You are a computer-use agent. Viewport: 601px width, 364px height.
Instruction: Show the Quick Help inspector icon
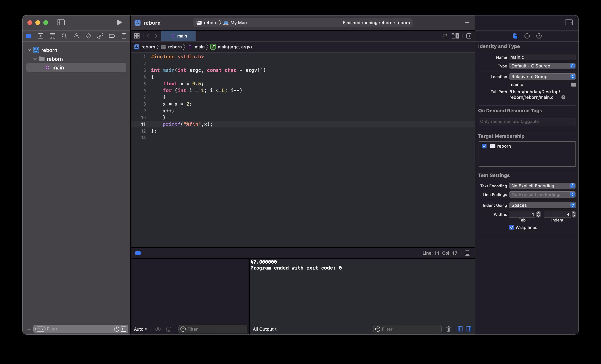pos(539,36)
